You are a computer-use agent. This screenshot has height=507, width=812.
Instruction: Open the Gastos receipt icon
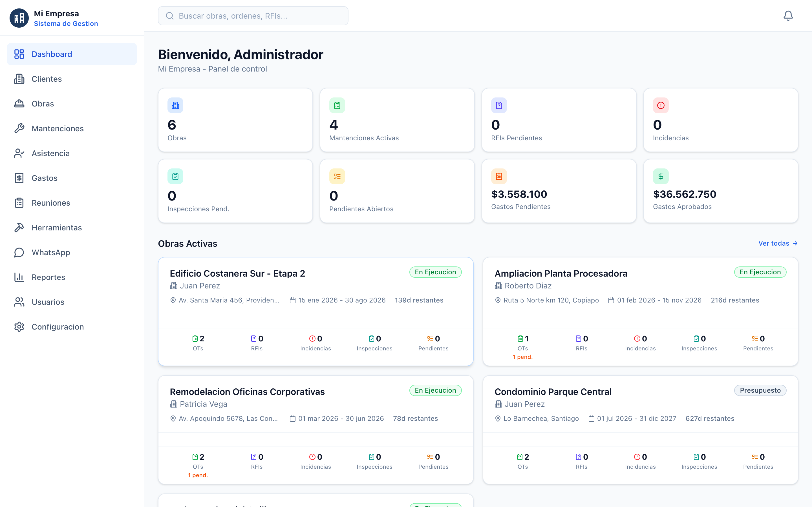click(19, 178)
